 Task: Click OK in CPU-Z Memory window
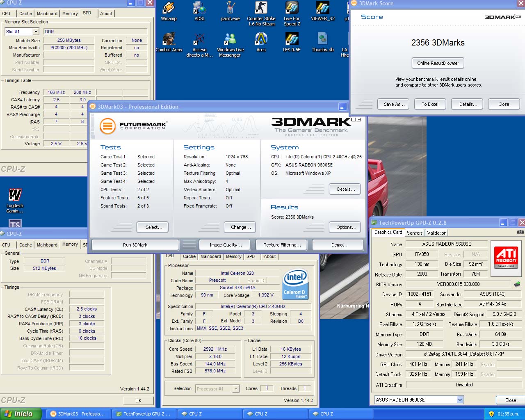[139, 401]
